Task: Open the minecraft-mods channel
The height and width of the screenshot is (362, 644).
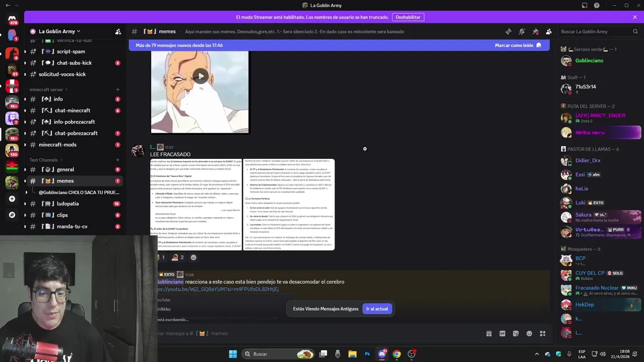Action: pos(75,145)
